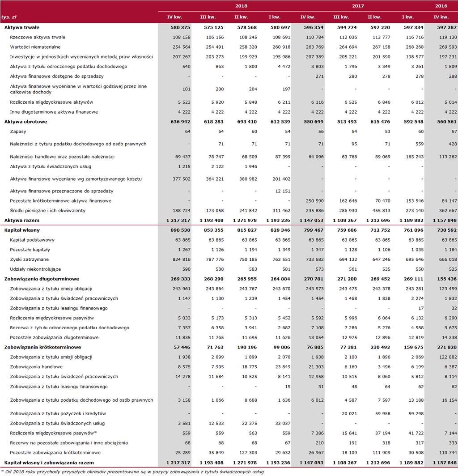Select value 33 037 in short-term świadczonych usług row
458x476 pixels.
pyautogui.click(x=283, y=423)
